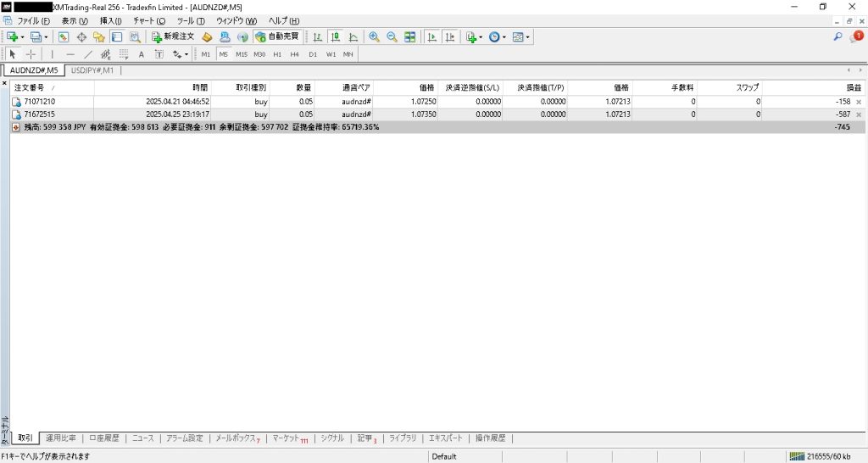Select the Crosshair cursor tool
This screenshot has height=463, width=868.
[31, 54]
